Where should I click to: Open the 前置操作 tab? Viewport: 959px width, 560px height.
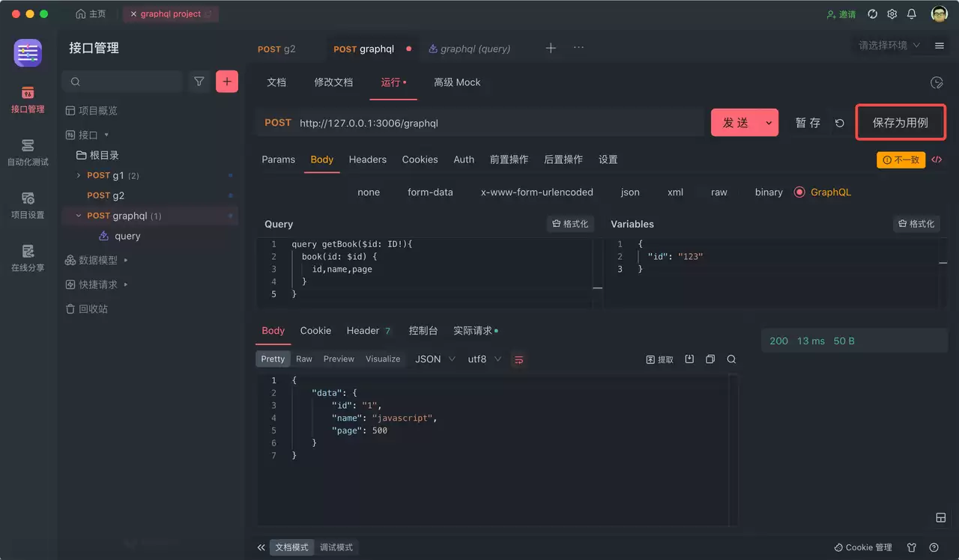[509, 159]
